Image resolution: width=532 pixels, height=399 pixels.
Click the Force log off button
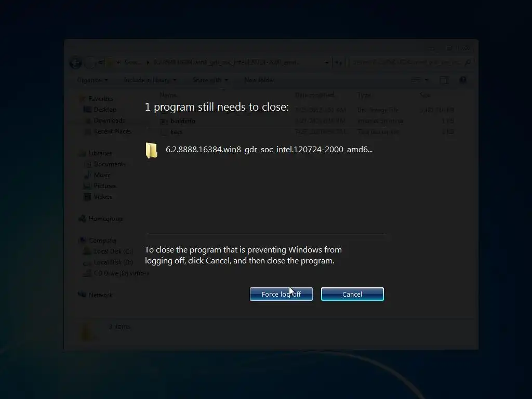[281, 294]
